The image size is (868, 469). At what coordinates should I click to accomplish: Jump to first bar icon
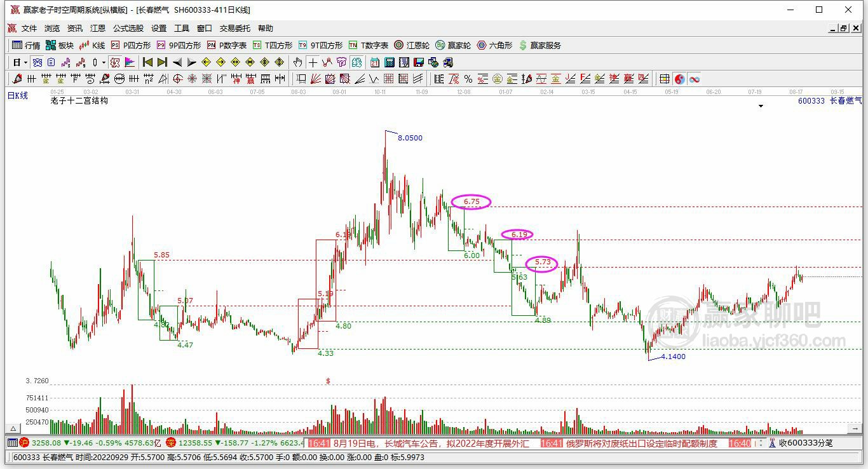tap(147, 62)
